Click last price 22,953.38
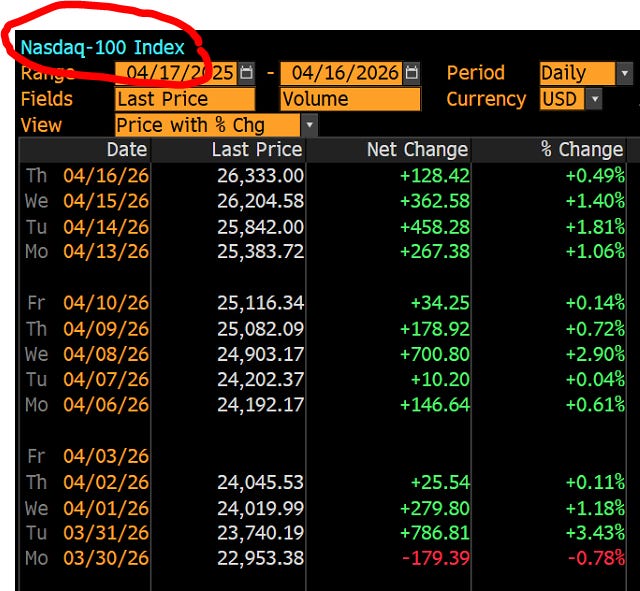Screen dimensions: 640x591 pos(260,558)
